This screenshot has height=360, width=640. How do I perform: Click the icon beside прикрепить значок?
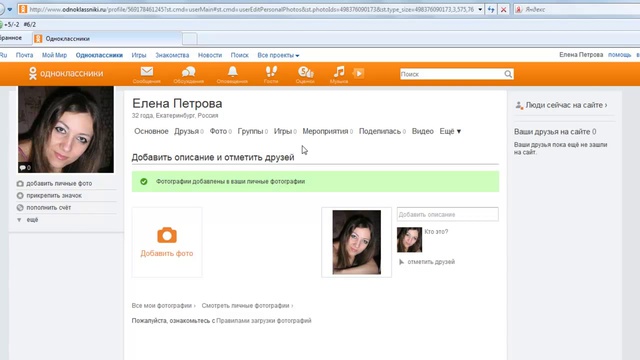pyautogui.click(x=20, y=196)
